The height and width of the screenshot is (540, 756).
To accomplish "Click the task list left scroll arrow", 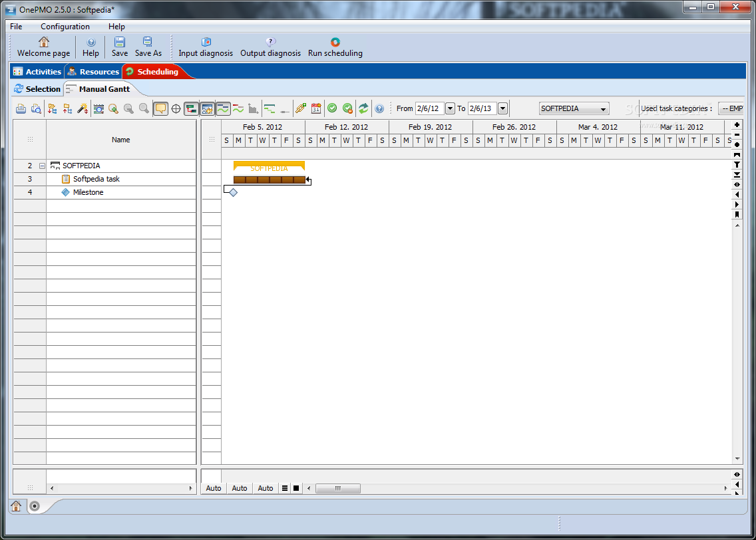I will 52,488.
